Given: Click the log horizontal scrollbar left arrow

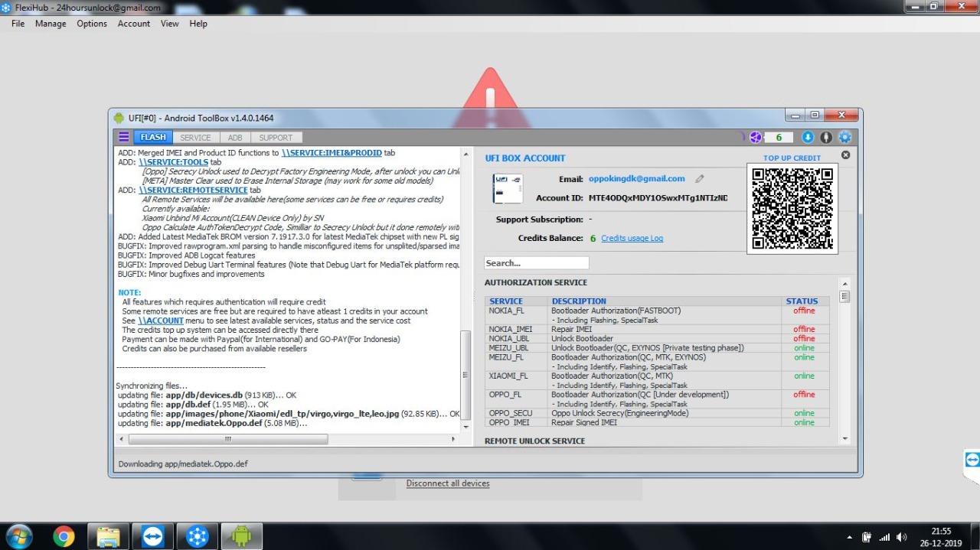Looking at the screenshot, I should click(120, 439).
